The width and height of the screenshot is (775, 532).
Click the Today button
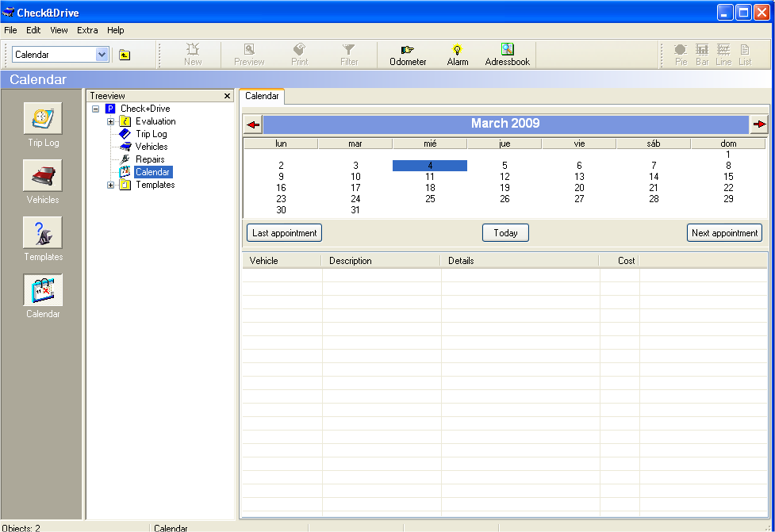pyautogui.click(x=505, y=232)
